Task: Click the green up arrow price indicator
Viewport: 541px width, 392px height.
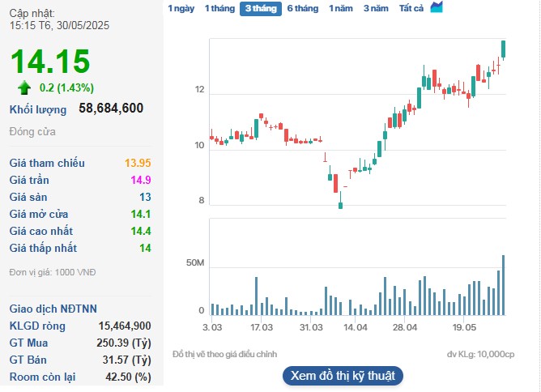Action: (24, 87)
